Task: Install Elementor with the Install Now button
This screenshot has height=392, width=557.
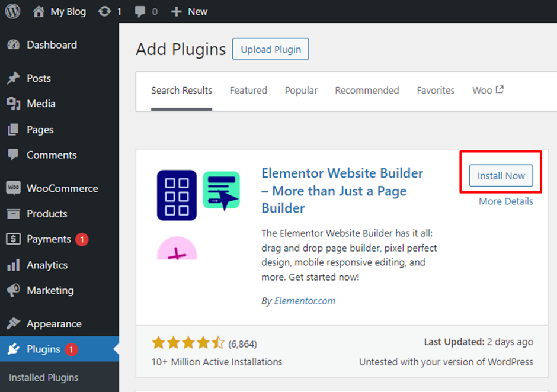Action: [x=501, y=175]
